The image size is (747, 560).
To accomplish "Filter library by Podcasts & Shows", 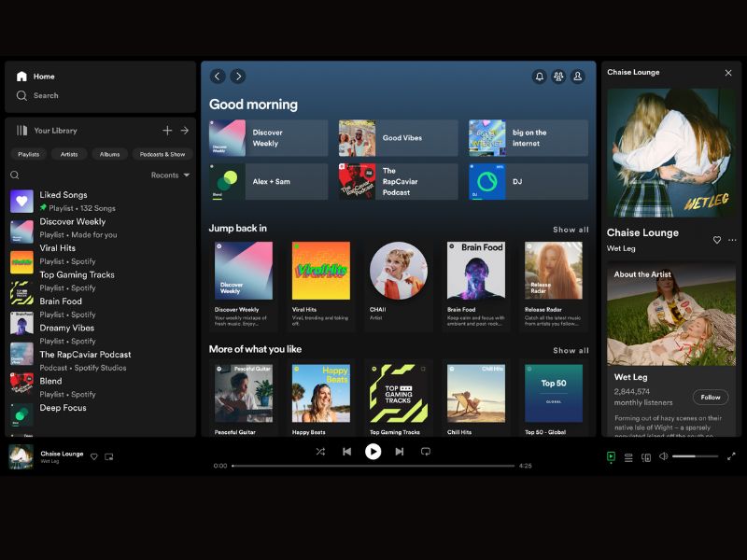I will (162, 154).
